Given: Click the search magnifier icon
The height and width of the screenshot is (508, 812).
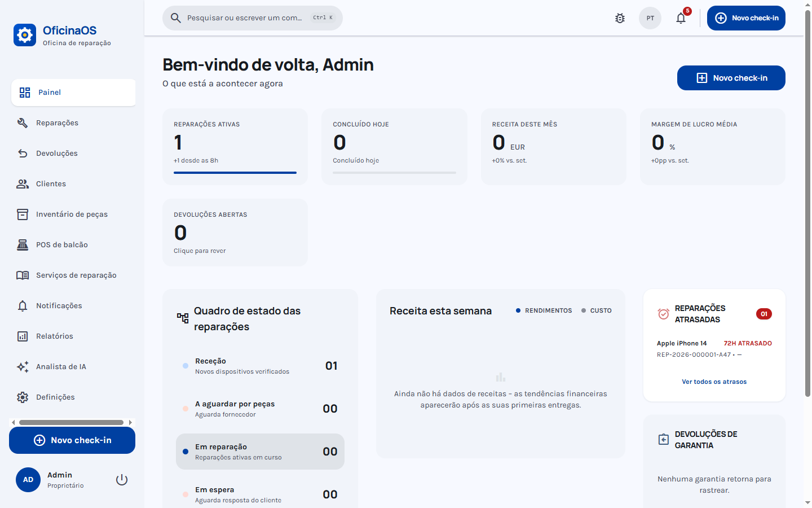Looking at the screenshot, I should (176, 18).
